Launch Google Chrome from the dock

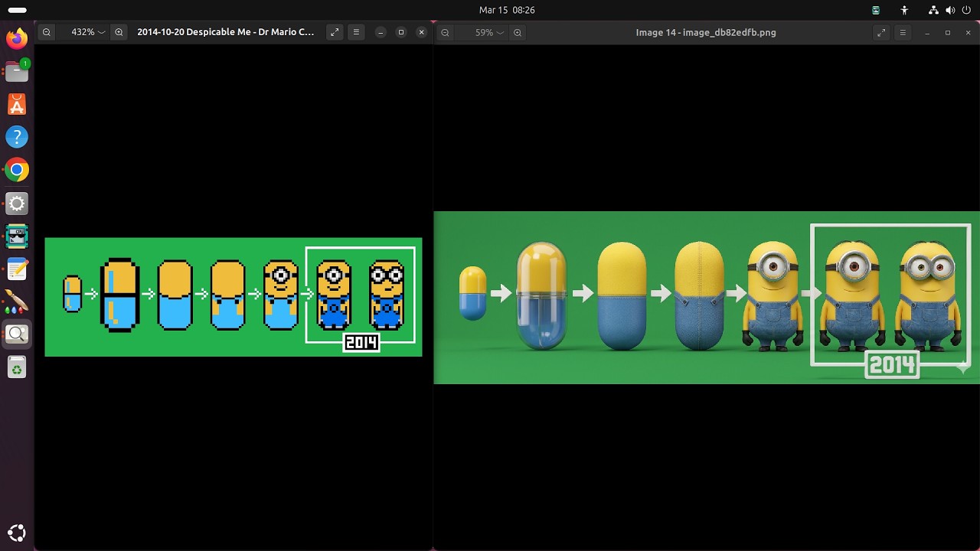(17, 170)
